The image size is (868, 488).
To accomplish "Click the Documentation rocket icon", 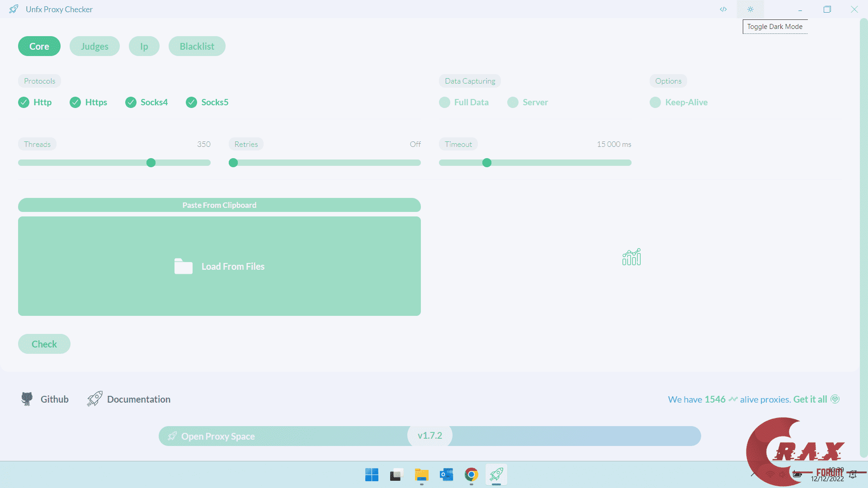I will click(x=95, y=399).
